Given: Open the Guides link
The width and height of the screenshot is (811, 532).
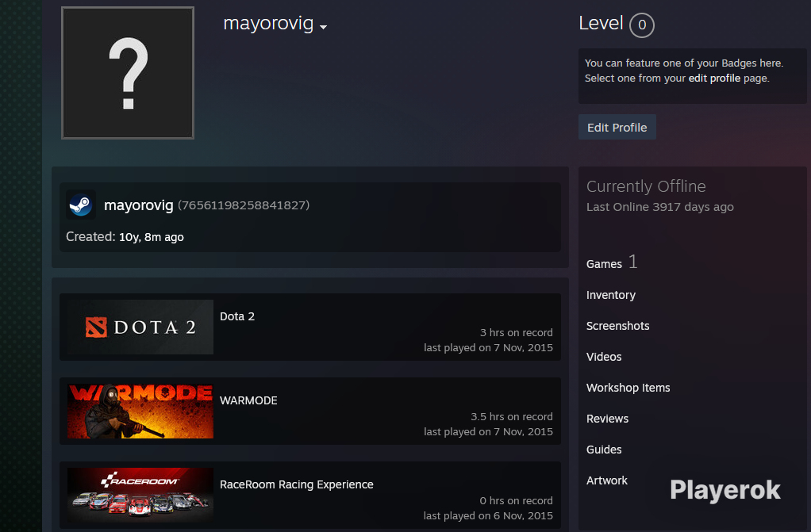Looking at the screenshot, I should click(604, 450).
